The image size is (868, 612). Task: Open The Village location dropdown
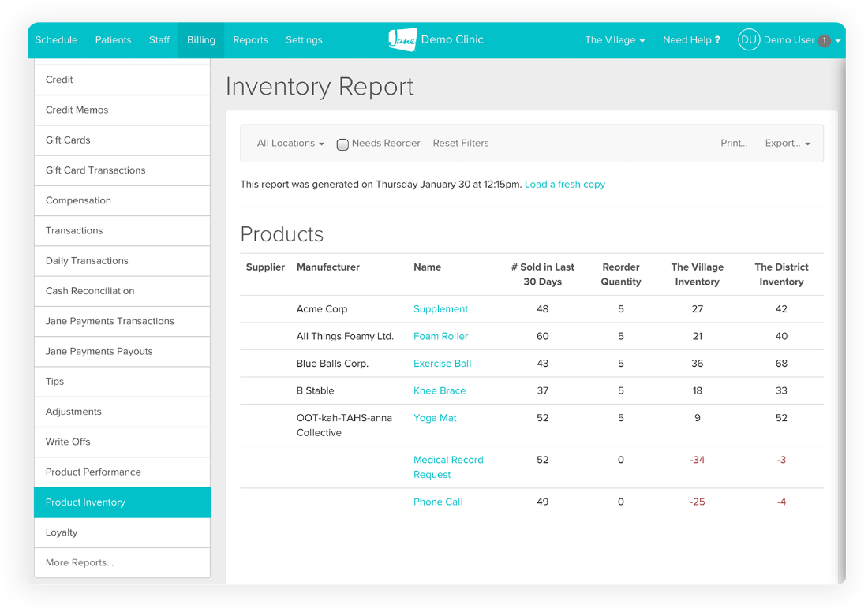615,40
